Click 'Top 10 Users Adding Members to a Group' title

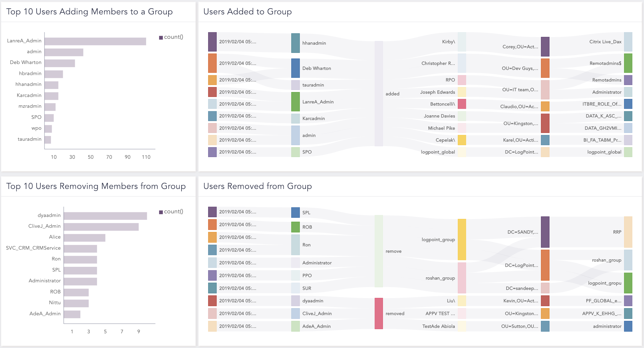point(89,12)
